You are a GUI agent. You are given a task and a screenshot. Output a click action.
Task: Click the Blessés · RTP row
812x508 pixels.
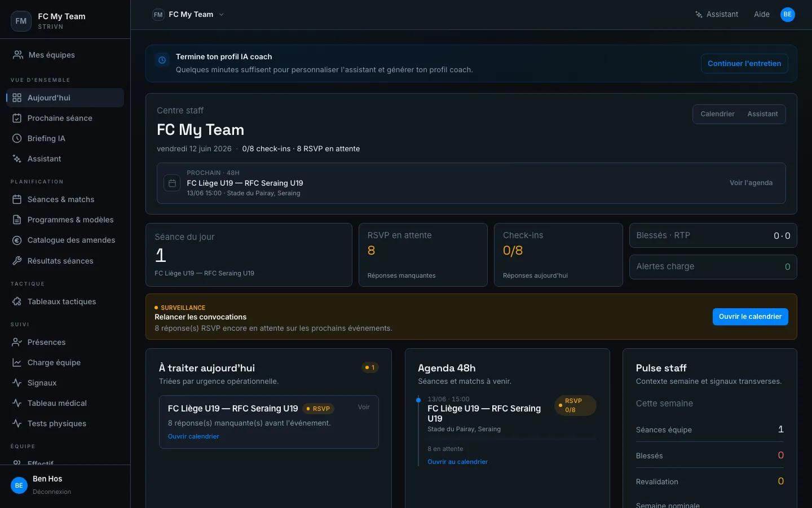click(x=713, y=235)
